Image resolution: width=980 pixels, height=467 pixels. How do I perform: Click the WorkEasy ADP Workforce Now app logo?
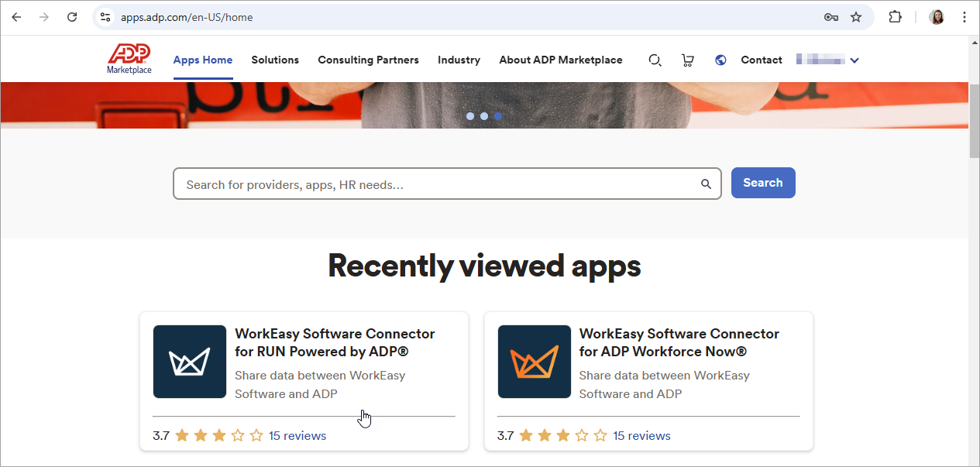[534, 362]
